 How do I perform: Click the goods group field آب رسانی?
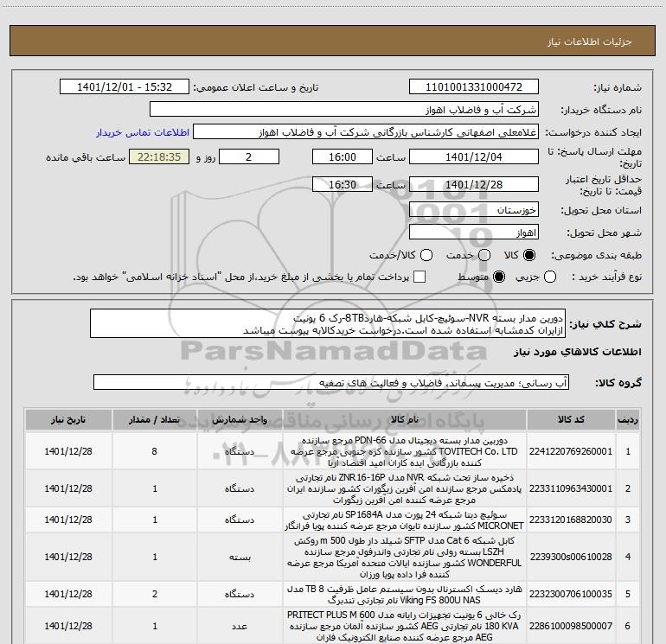click(x=331, y=382)
